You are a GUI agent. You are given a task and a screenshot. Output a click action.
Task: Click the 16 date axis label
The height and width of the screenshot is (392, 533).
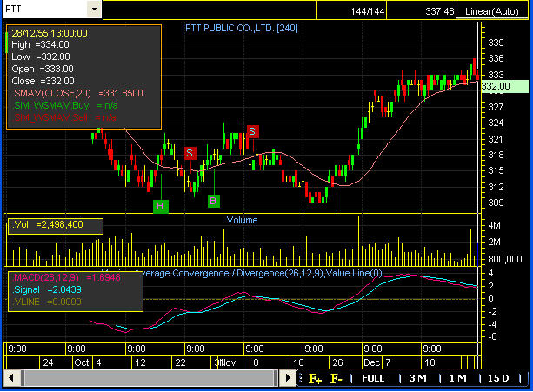coord(298,362)
